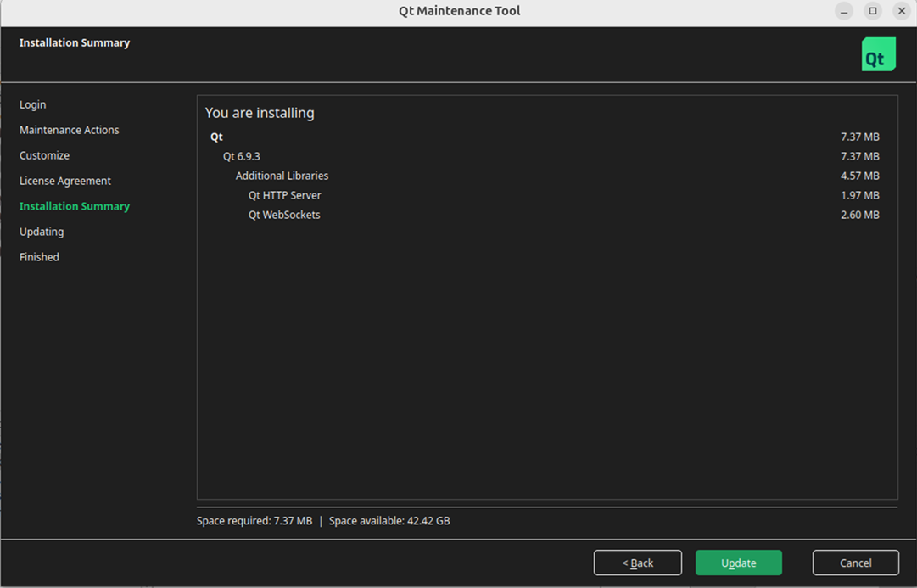
Task: Select the Additional Libraries row
Action: tap(547, 176)
